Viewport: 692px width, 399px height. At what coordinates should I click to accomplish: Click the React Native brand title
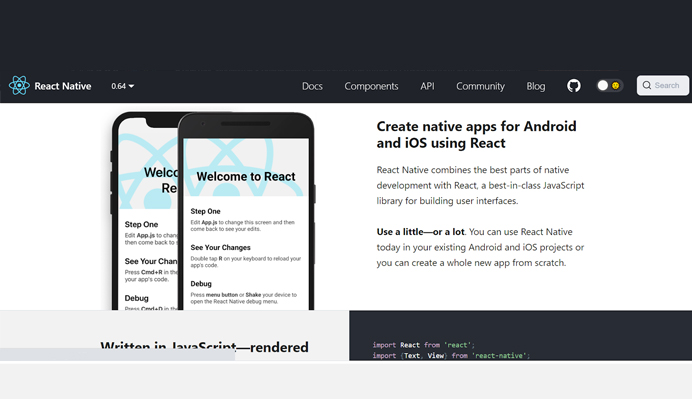click(63, 86)
